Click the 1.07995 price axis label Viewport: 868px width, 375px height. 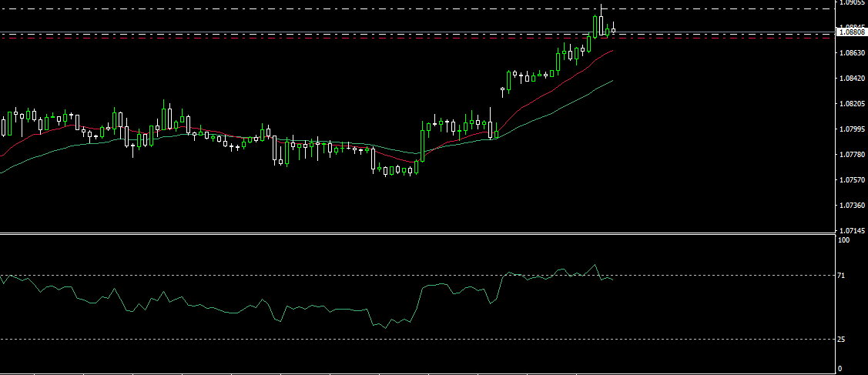pos(852,129)
